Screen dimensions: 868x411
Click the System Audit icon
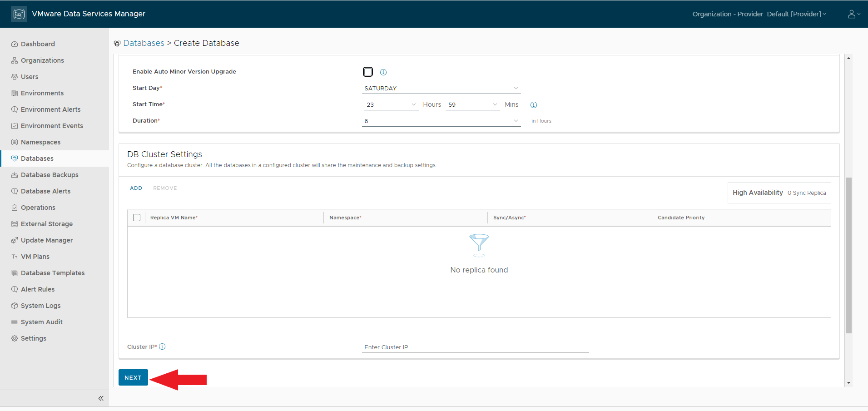click(15, 322)
